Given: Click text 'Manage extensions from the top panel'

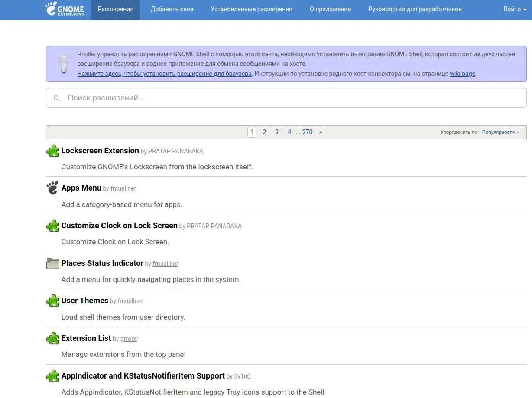Looking at the screenshot, I should [123, 354].
